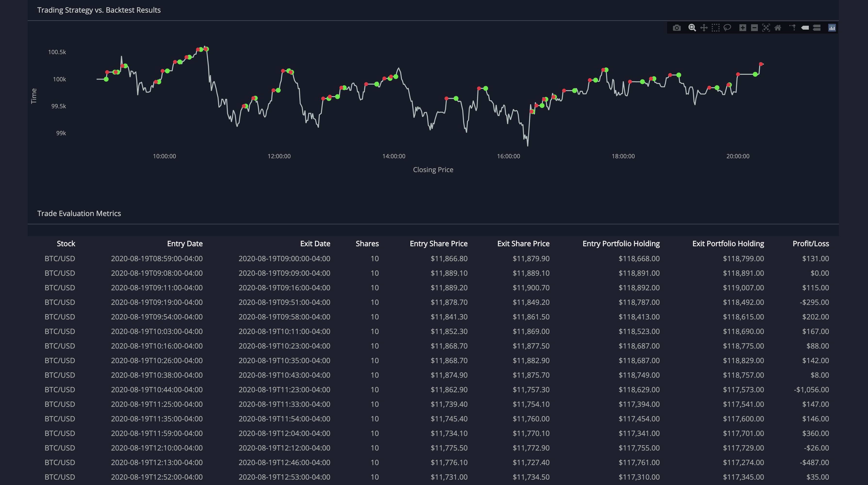
Task: Select the BTC/USD cell in the 08:59:00 entry row
Action: [60, 259]
